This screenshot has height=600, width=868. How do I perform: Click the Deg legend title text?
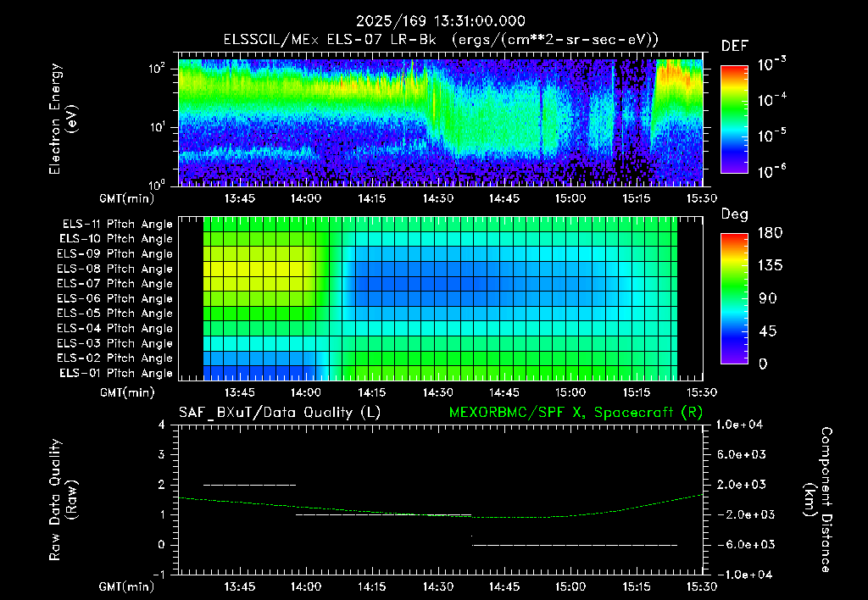point(735,214)
